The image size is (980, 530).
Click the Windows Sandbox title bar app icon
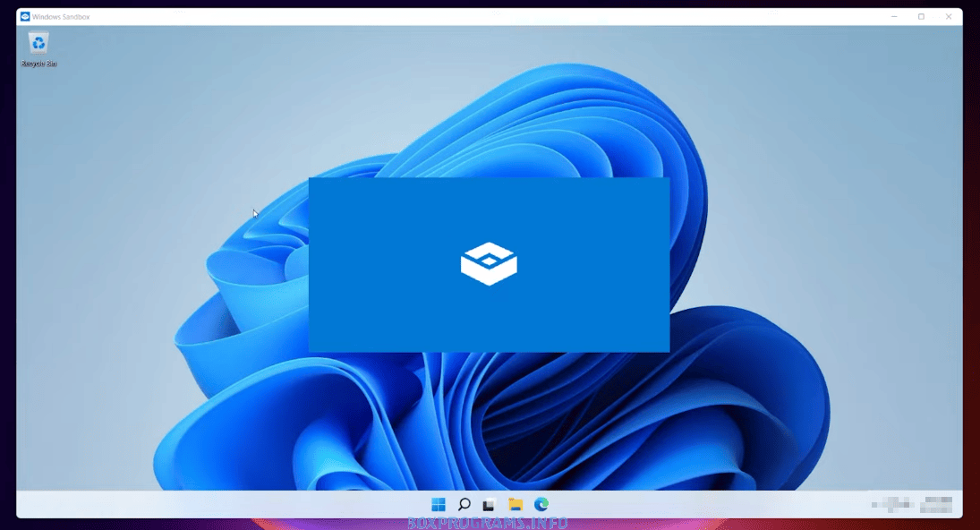25,17
